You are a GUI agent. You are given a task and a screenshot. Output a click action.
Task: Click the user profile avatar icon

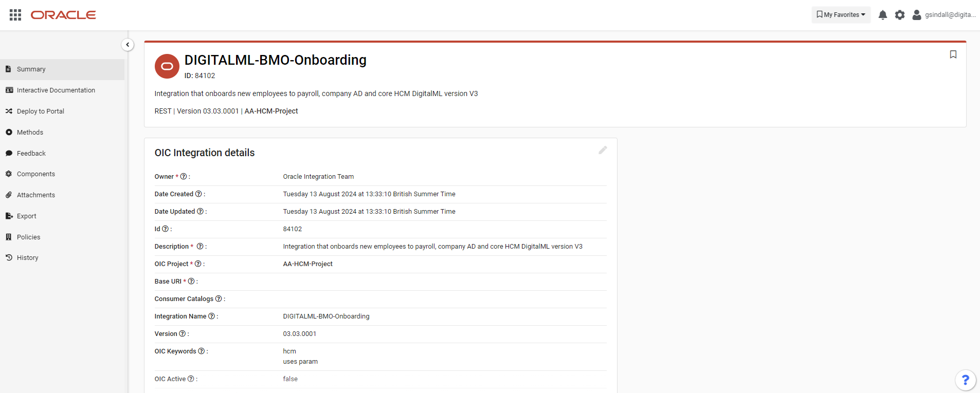pos(917,15)
